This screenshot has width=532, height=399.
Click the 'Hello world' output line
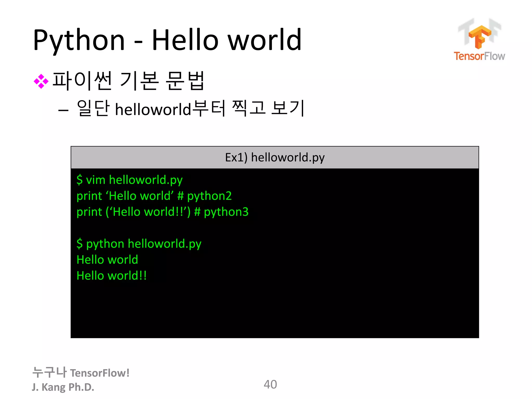point(107,260)
